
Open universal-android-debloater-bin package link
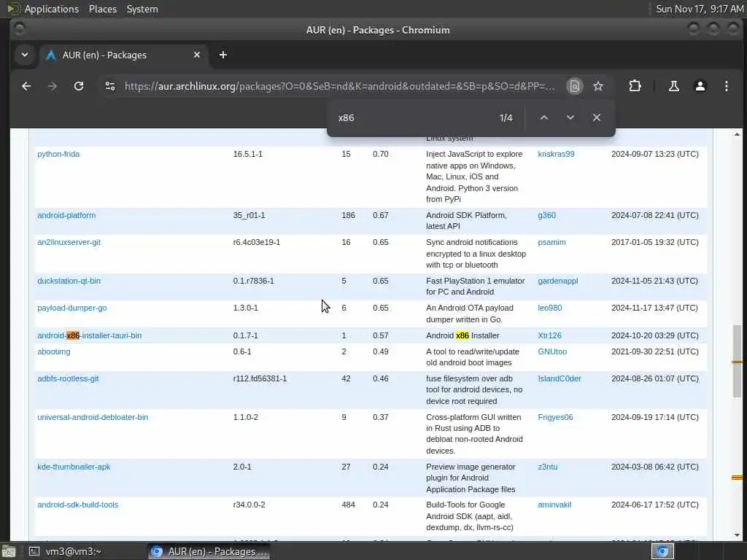coord(93,417)
